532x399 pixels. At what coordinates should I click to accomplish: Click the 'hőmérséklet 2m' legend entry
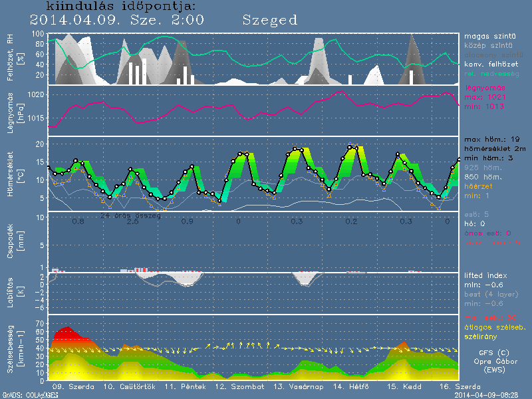pyautogui.click(x=493, y=150)
